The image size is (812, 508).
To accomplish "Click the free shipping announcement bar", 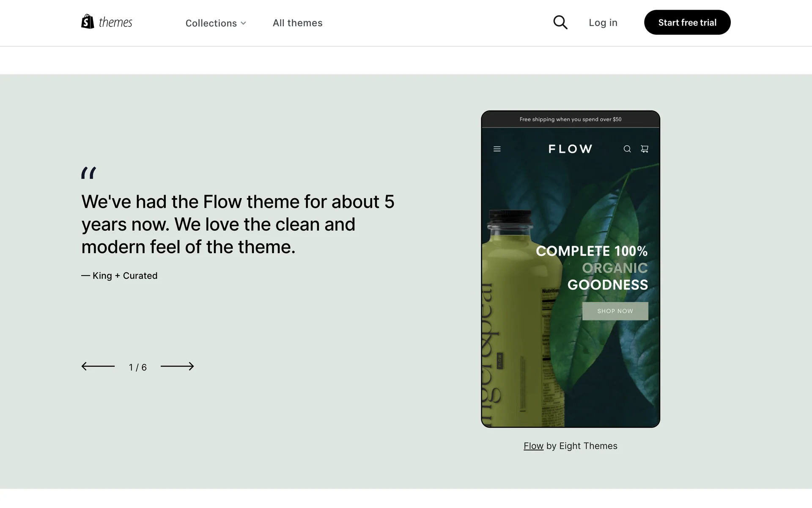I will [x=571, y=119].
